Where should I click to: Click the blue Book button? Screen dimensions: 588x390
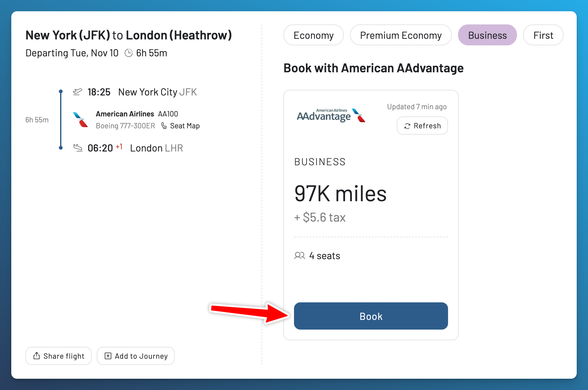pyautogui.click(x=371, y=316)
